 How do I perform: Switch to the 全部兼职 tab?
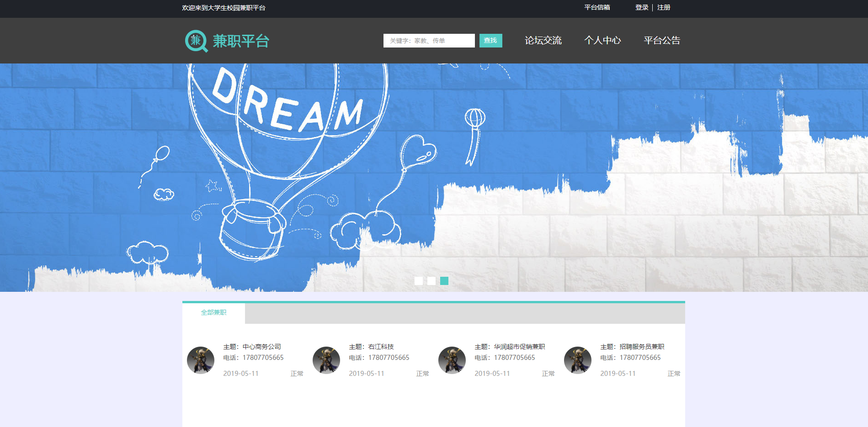pyautogui.click(x=213, y=313)
